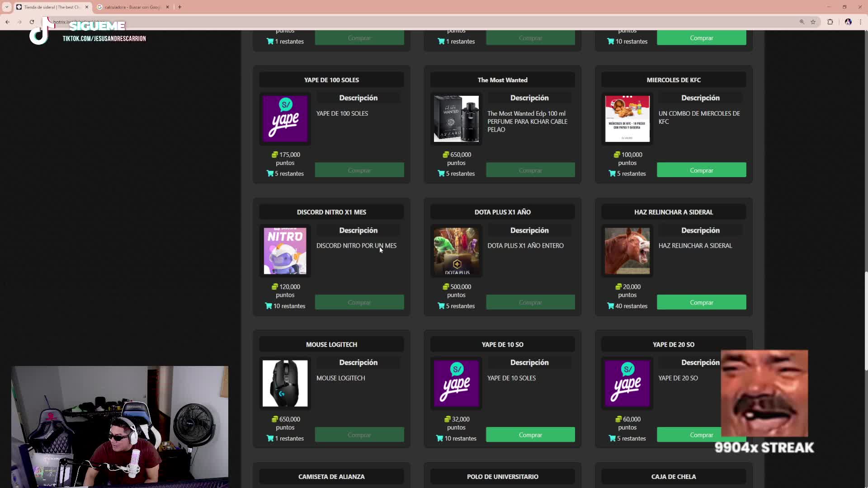Click the cart icon for YAPE DE 10 SO
Screen dimensions: 868x488
439,438
